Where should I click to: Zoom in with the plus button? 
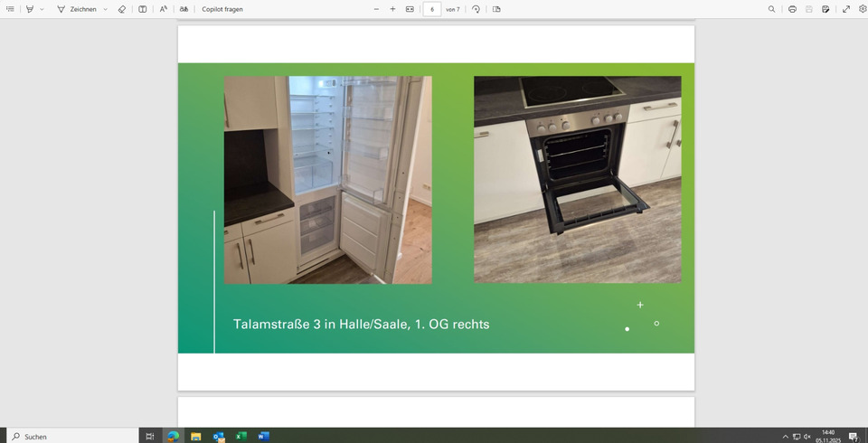click(392, 9)
